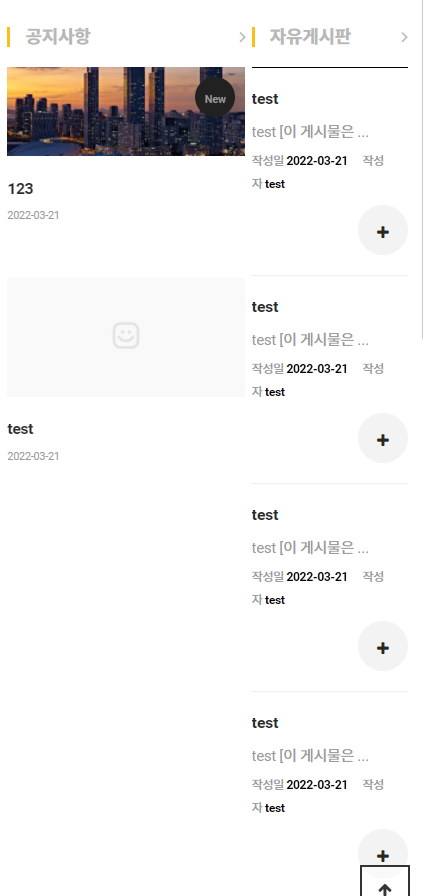Open the 공지사항 heading
This screenshot has height=896, width=423.
pyautogui.click(x=58, y=37)
